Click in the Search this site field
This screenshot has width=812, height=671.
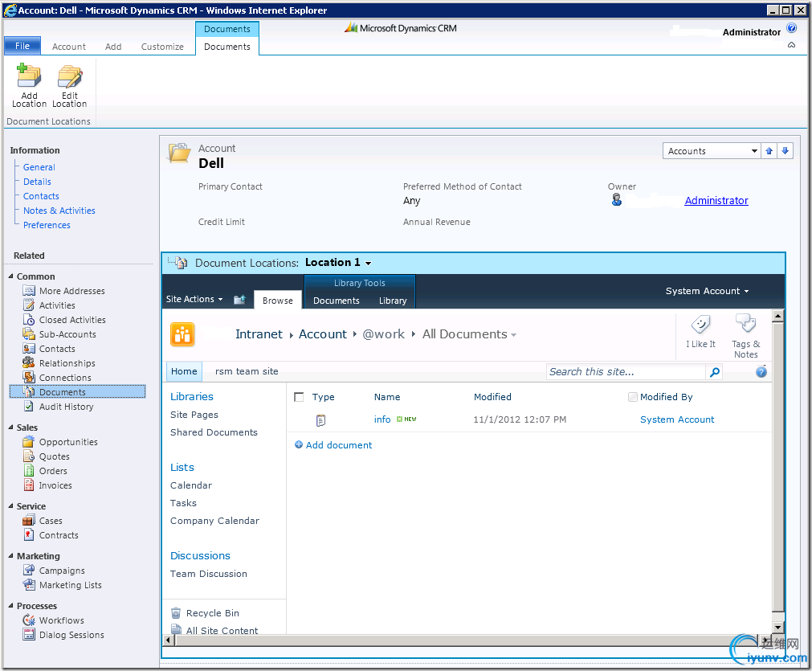(626, 372)
